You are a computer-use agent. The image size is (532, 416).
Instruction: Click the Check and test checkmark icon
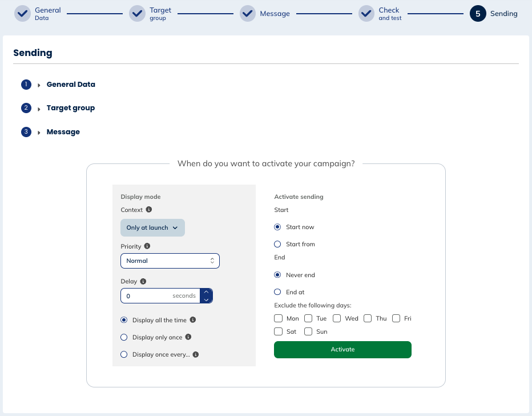(x=366, y=14)
